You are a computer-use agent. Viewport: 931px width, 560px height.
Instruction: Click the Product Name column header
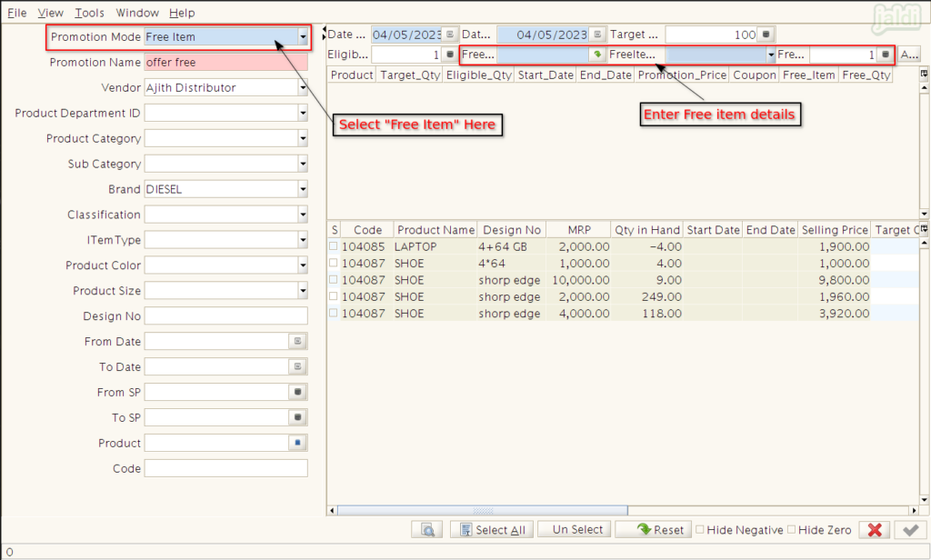435,230
